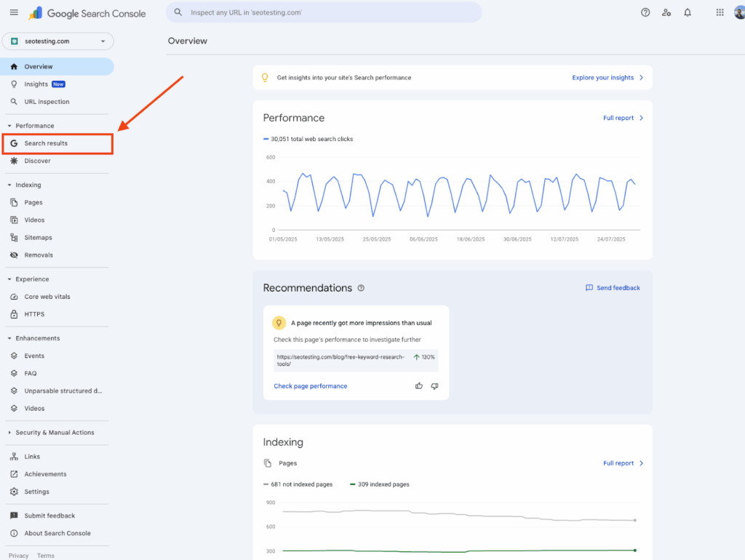
Task: Click 309 indexed pages legend
Action: coord(380,484)
